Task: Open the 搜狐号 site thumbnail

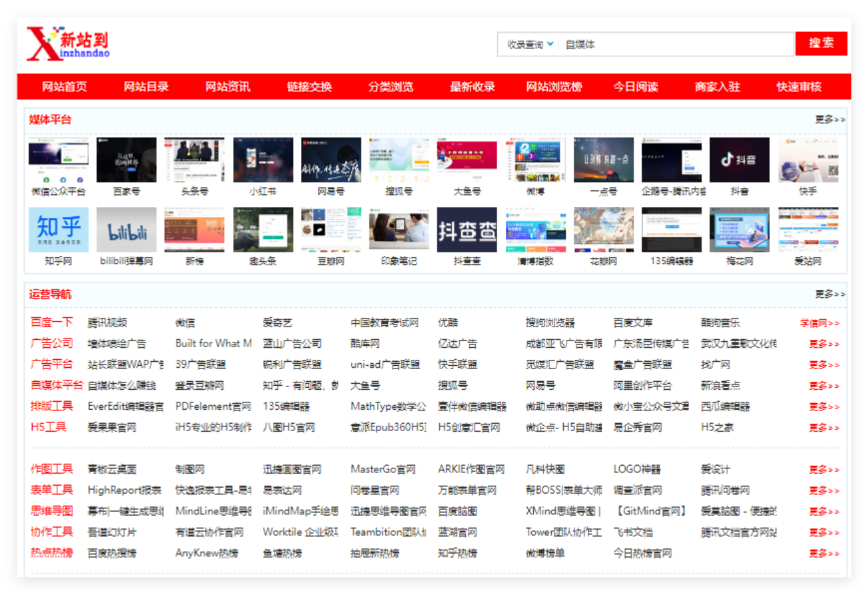Action: point(399,160)
